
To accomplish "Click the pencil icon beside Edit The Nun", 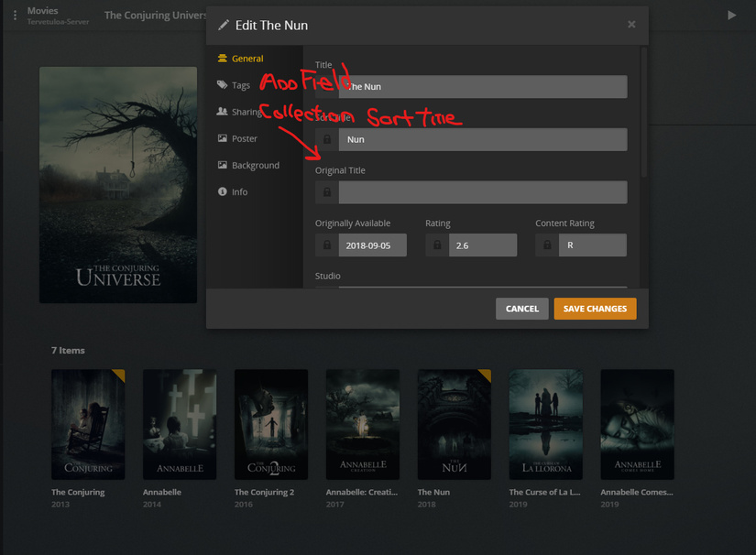I will click(x=224, y=25).
